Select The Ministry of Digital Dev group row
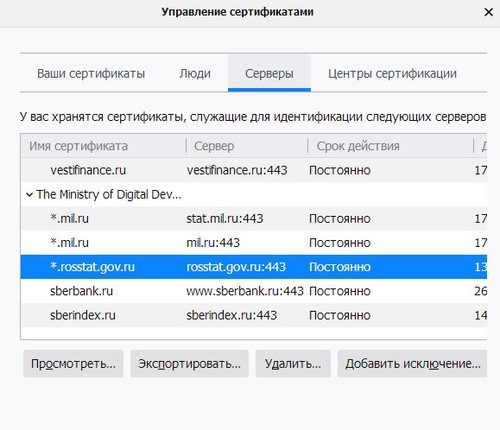The width and height of the screenshot is (500, 430). click(x=254, y=195)
